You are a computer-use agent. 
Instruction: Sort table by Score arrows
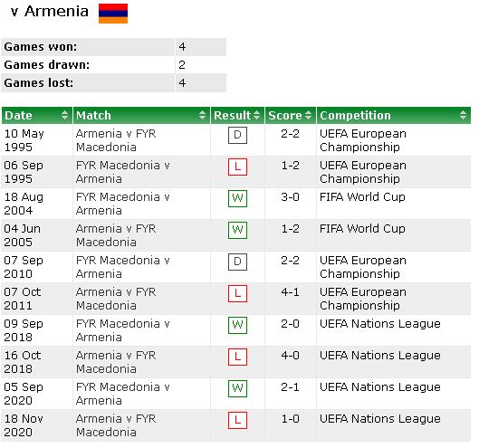coord(308,116)
